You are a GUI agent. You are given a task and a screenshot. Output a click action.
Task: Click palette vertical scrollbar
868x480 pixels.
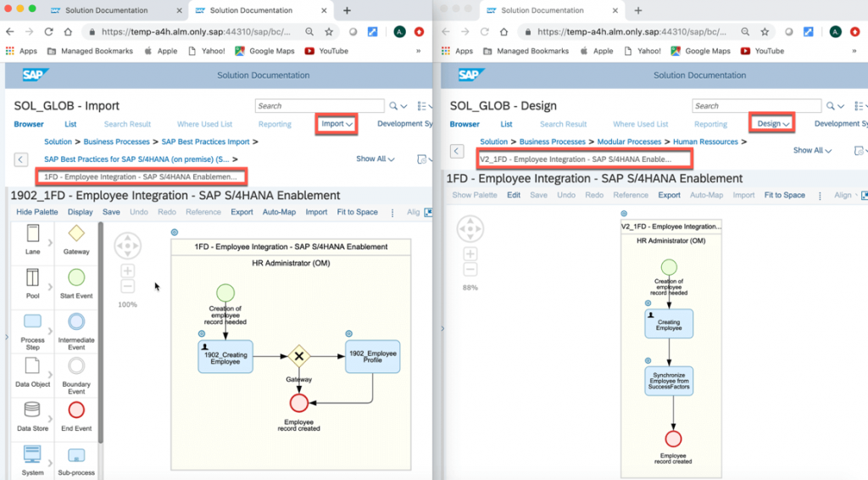[x=100, y=332]
